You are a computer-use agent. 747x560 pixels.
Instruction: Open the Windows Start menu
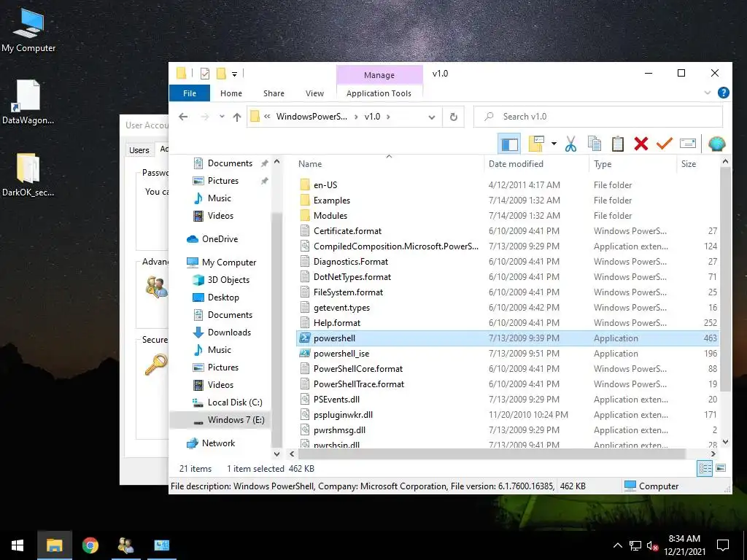point(18,545)
